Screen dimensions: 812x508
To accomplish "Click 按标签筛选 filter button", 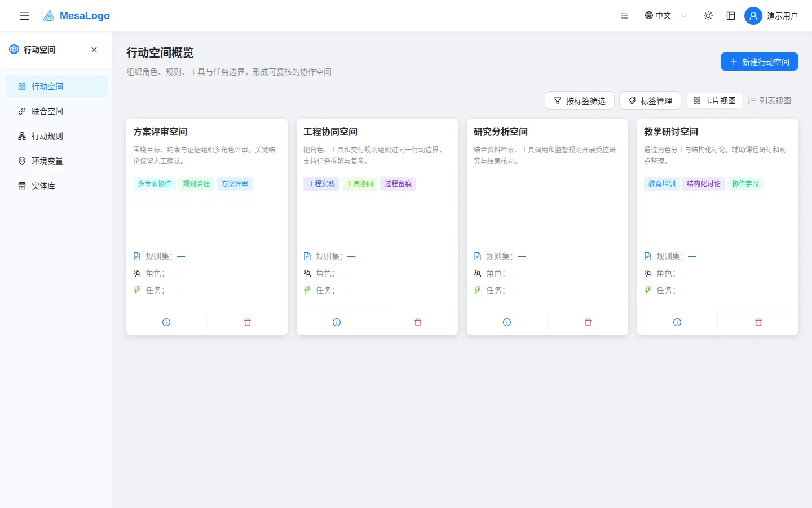I will click(x=579, y=100).
